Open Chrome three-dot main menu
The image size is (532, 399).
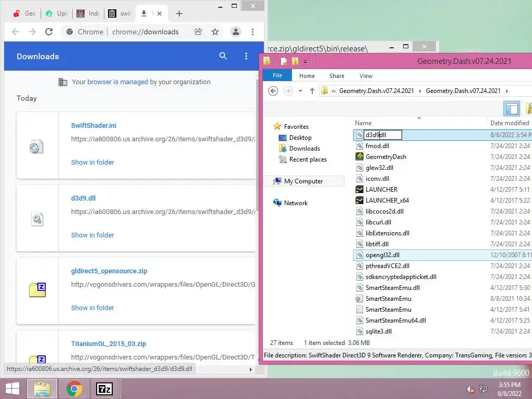[253, 32]
